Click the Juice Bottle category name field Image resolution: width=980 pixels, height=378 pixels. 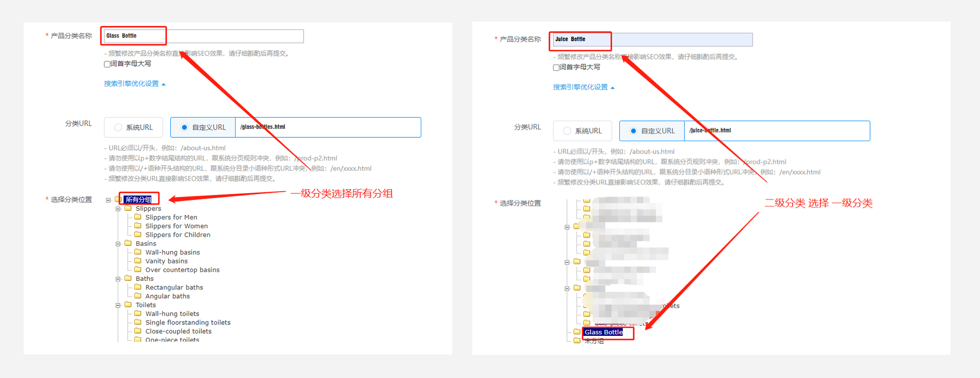click(x=653, y=40)
